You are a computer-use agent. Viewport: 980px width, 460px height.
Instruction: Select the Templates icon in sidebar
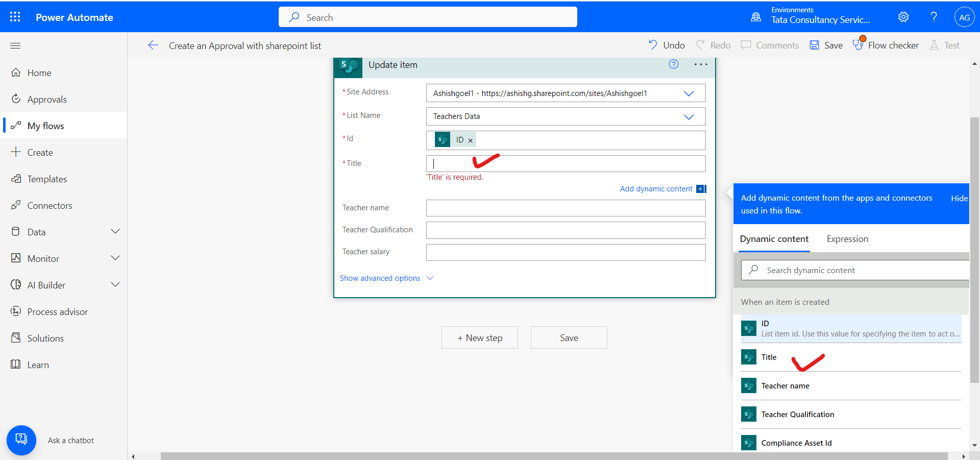16,179
